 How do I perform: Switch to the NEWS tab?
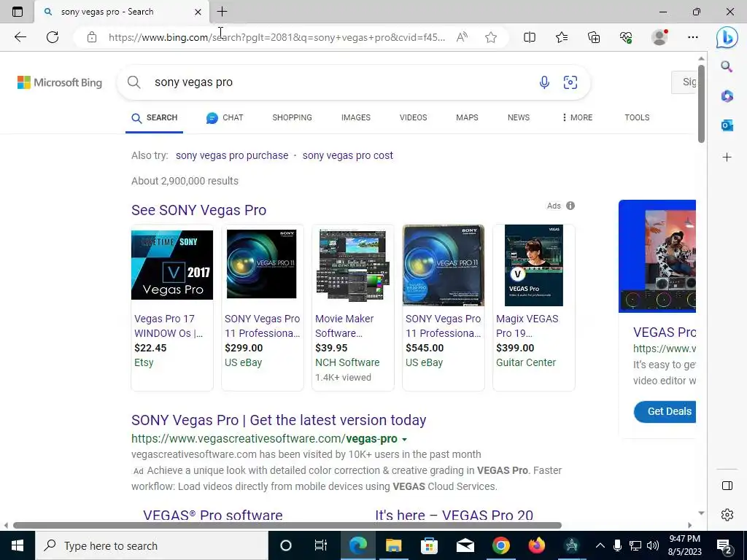point(519,117)
